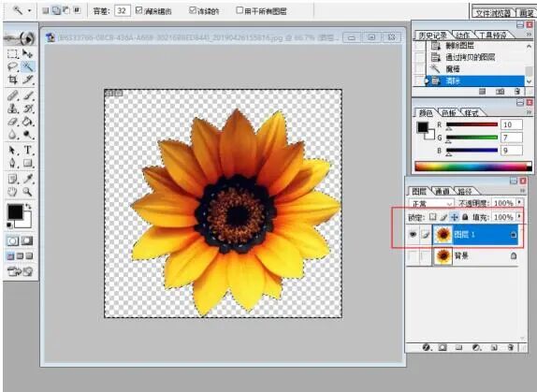Click the background color swatch in toolbox

(27, 223)
